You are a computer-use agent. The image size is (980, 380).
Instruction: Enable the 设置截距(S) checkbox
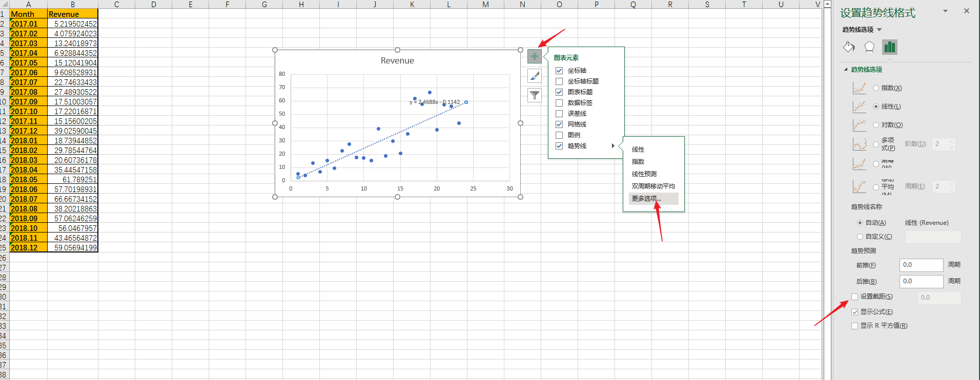pyautogui.click(x=854, y=297)
